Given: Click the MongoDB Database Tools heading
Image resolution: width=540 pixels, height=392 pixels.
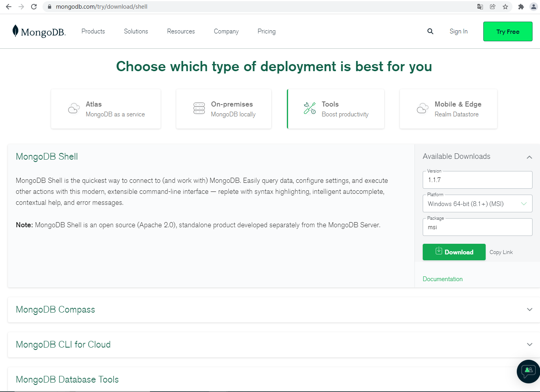Looking at the screenshot, I should [67, 379].
